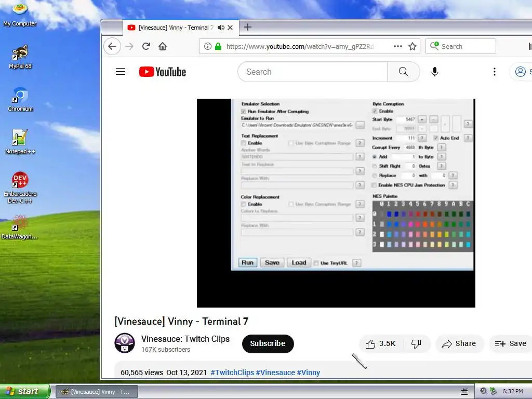The height and width of the screenshot is (399, 532).
Task: Switch to Vinesauce Vinny Terminal 7 tab
Action: point(176,28)
